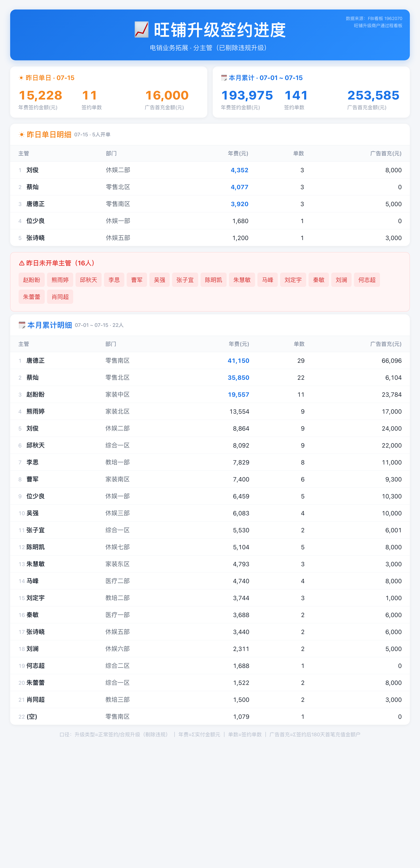Click the 年费 value 1,079 in last row

coord(241,717)
